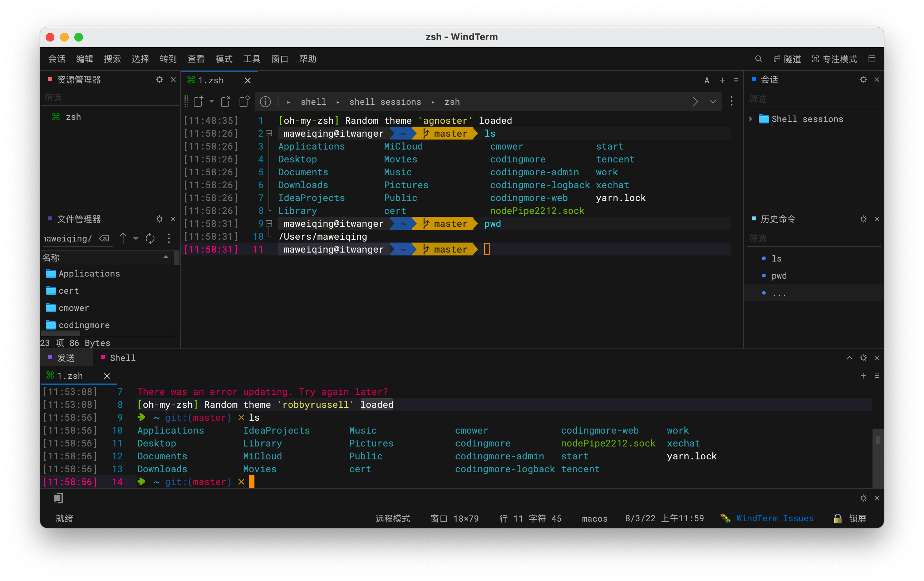
Task: Open the vertical dots toolbar menu
Action: coord(731,101)
